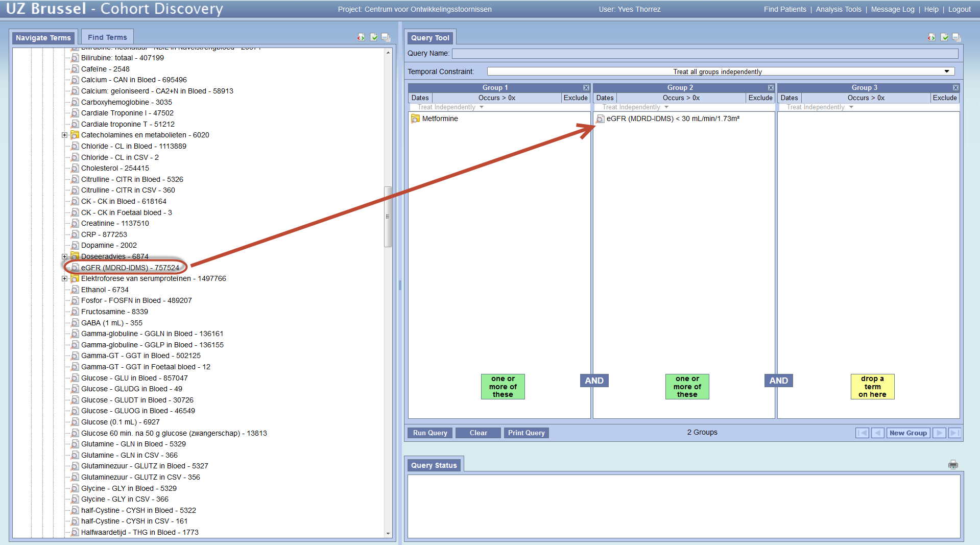Click the options checkmark icon in Navigate Terms header
The height and width of the screenshot is (545, 980).
374,37
